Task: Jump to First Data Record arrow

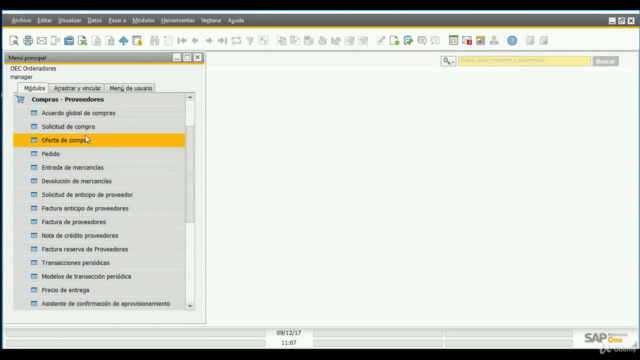Action: 182,40
